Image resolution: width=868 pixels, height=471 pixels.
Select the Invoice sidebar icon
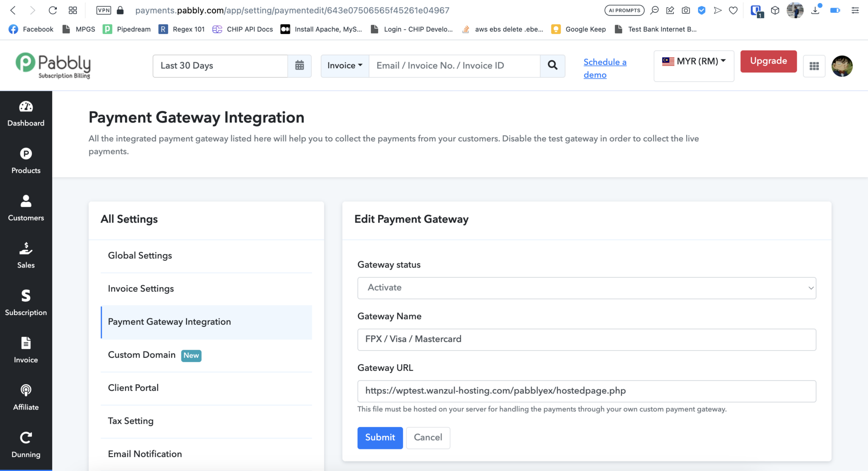(x=26, y=350)
